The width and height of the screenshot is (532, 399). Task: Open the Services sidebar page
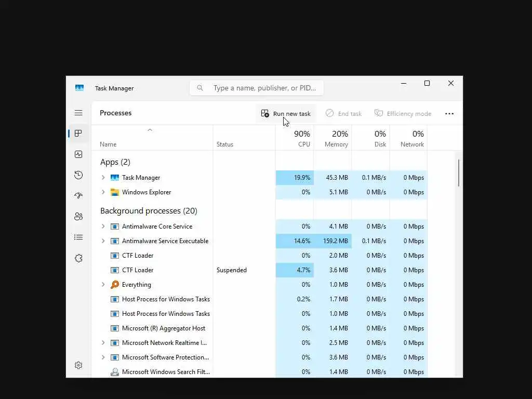[78, 258]
